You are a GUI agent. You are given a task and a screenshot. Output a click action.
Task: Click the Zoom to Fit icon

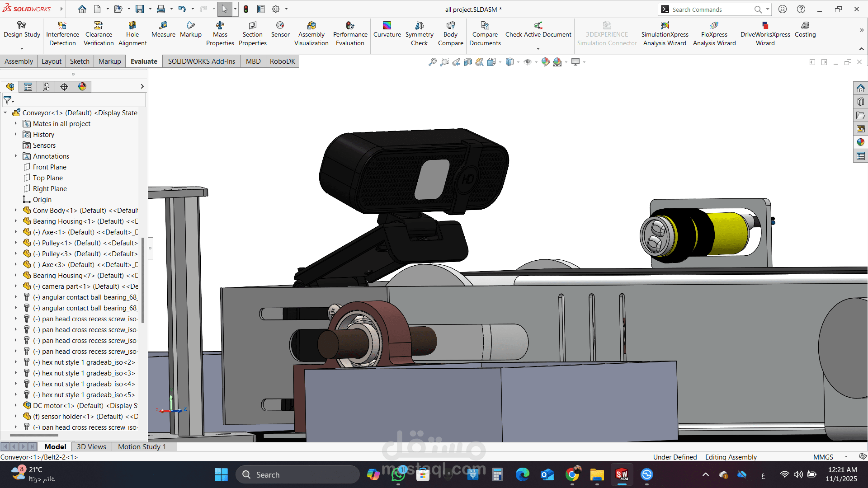[433, 62]
